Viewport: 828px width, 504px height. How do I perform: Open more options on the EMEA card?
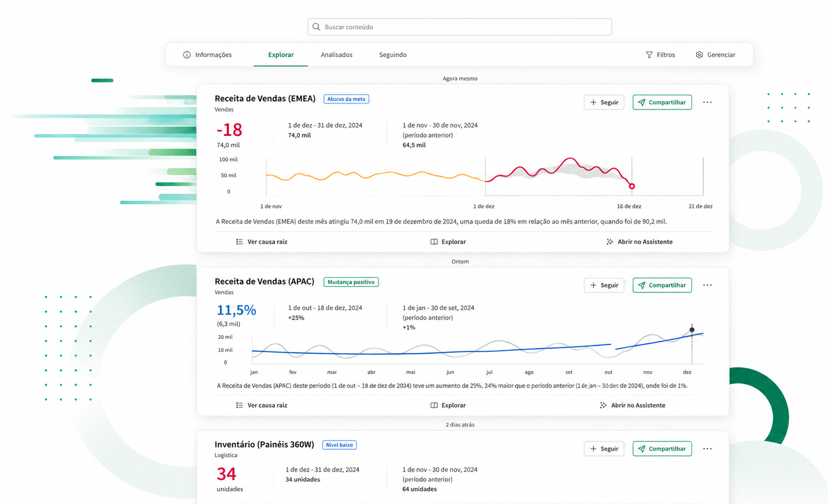click(707, 102)
